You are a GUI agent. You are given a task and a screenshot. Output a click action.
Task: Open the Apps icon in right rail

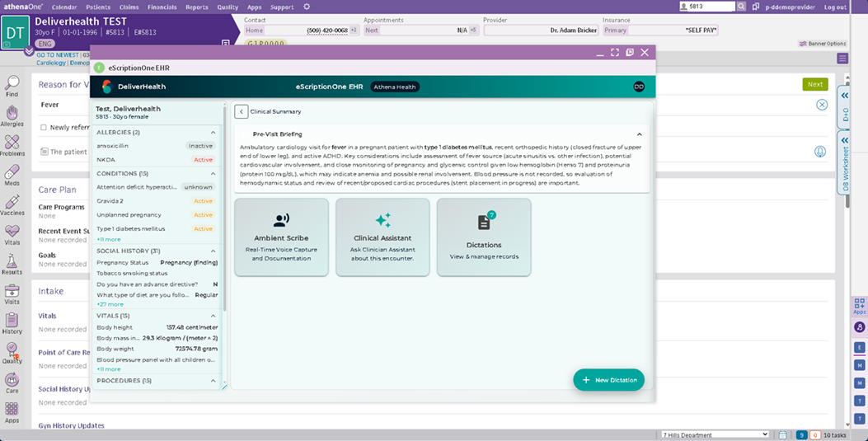click(x=859, y=306)
